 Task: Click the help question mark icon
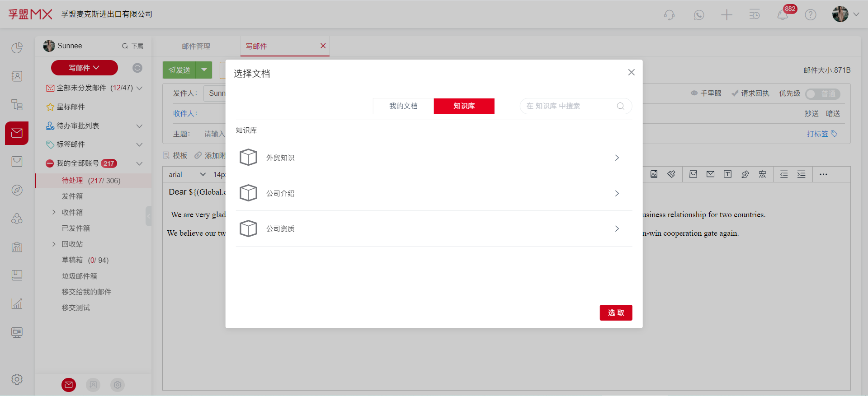click(811, 15)
